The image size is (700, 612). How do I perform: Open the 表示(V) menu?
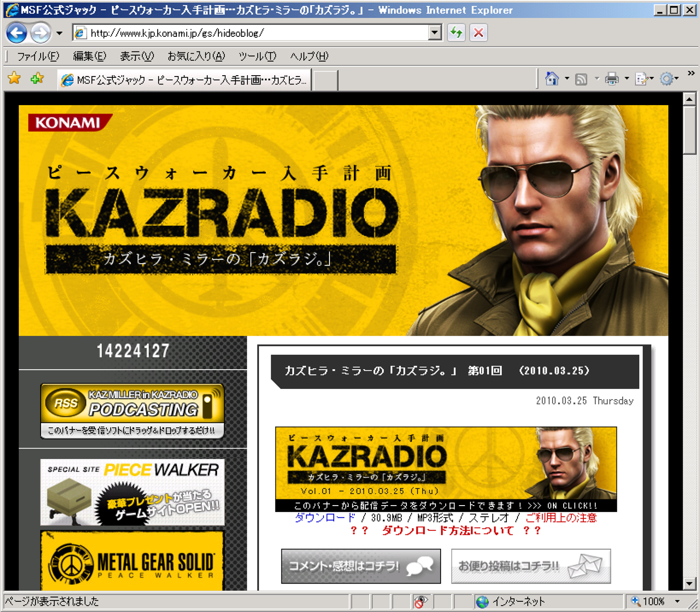137,56
